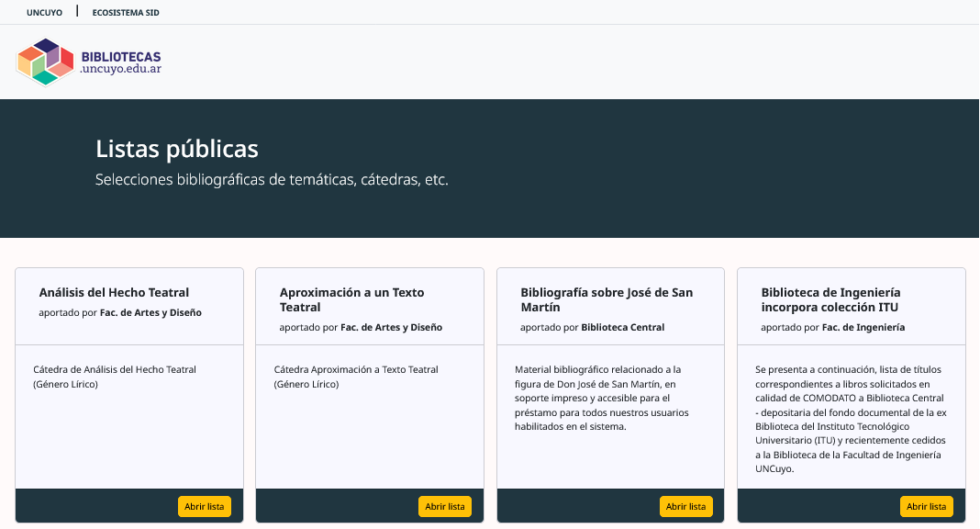
Task: Click the BIBLIOTECAS .uncuyo.edu.ar logo text
Action: (x=120, y=62)
